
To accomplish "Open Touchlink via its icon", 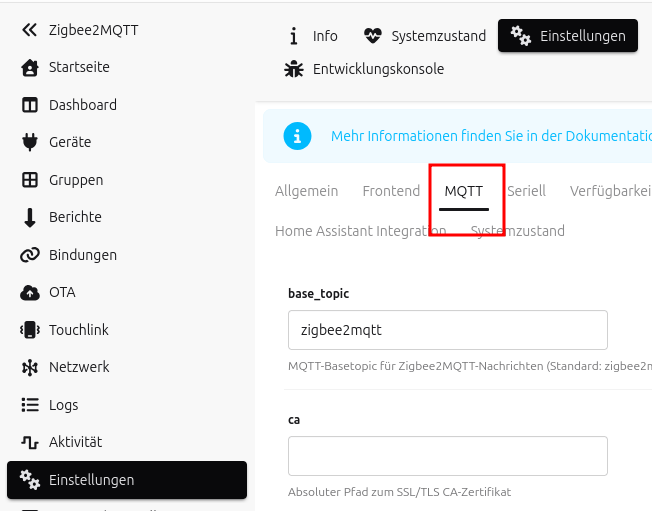I will click(30, 330).
